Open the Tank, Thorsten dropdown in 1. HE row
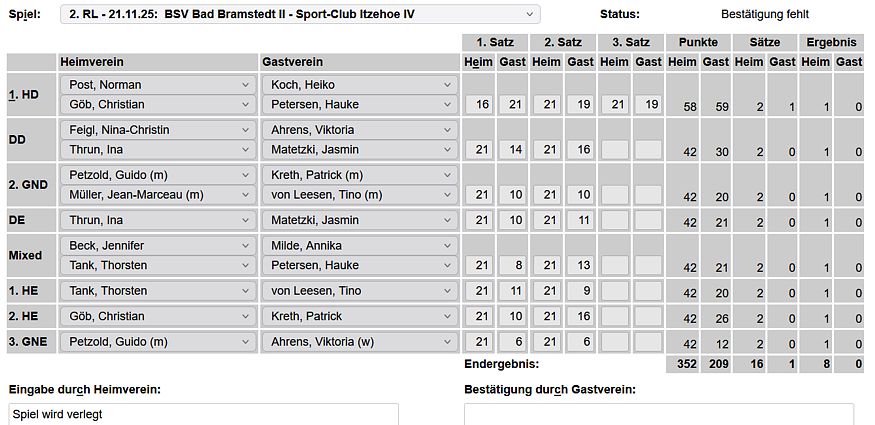The height and width of the screenshot is (425, 875). click(x=157, y=291)
